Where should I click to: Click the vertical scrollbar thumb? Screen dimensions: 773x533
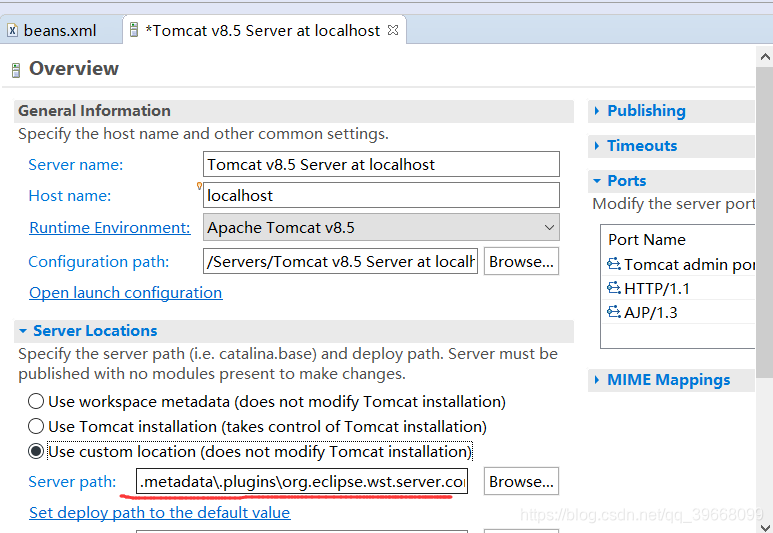(x=765, y=222)
